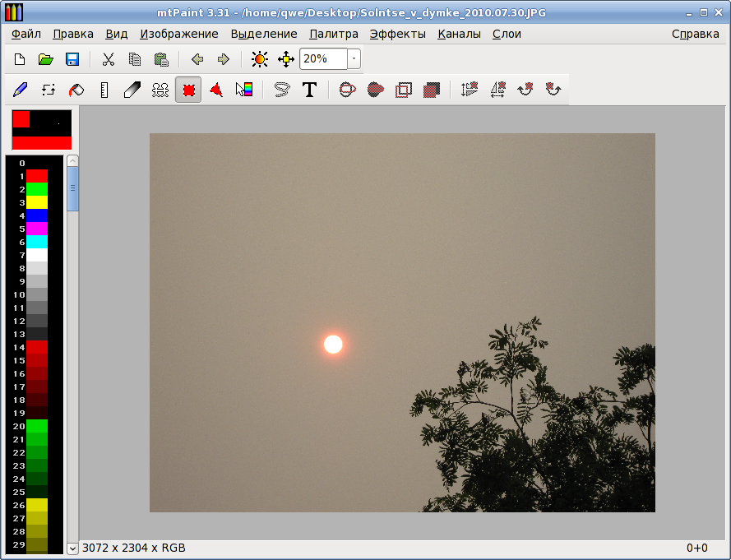Click the Pan window icon
731x560 pixels.
[286, 59]
